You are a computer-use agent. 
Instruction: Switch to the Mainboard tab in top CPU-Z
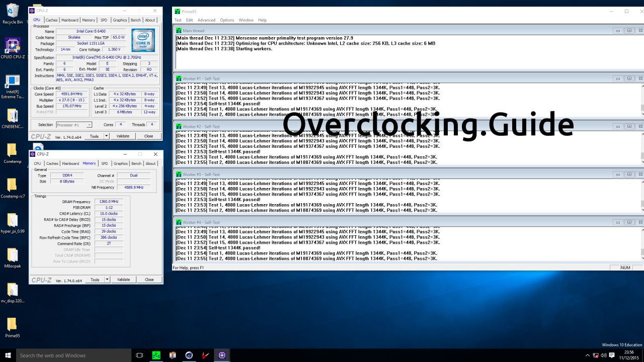pos(70,20)
